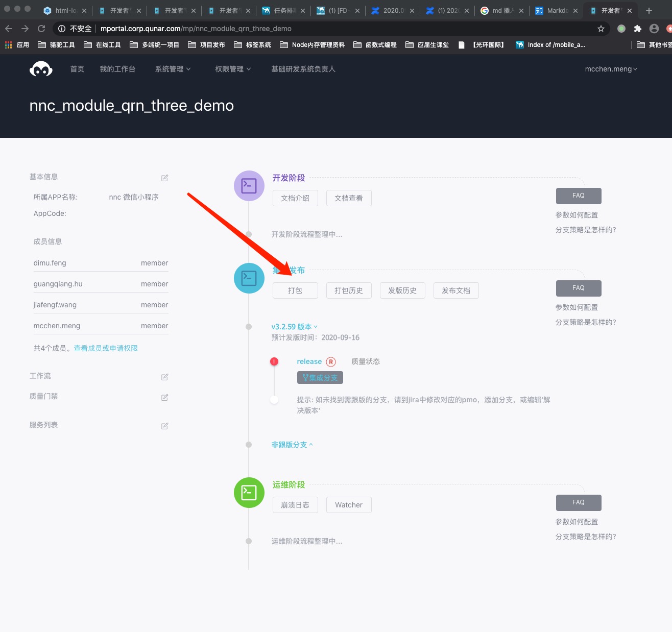Open the 应用 apps grid in the bookmarks bar

(17, 45)
